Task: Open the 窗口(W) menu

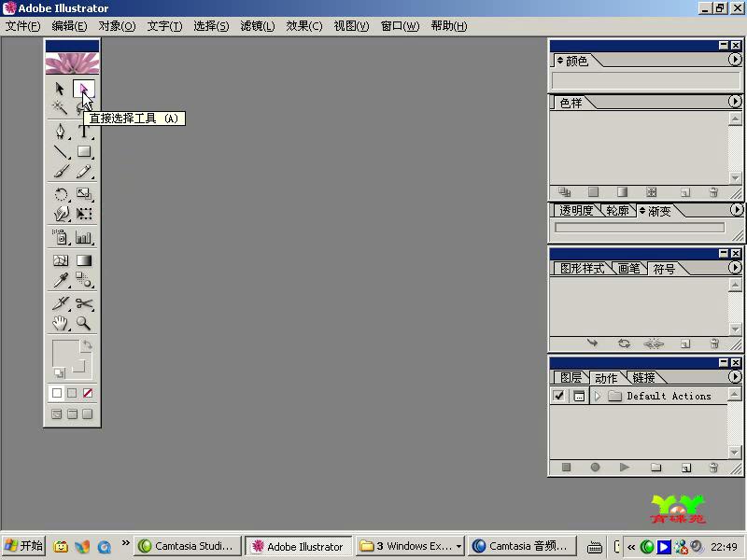Action: (x=400, y=26)
